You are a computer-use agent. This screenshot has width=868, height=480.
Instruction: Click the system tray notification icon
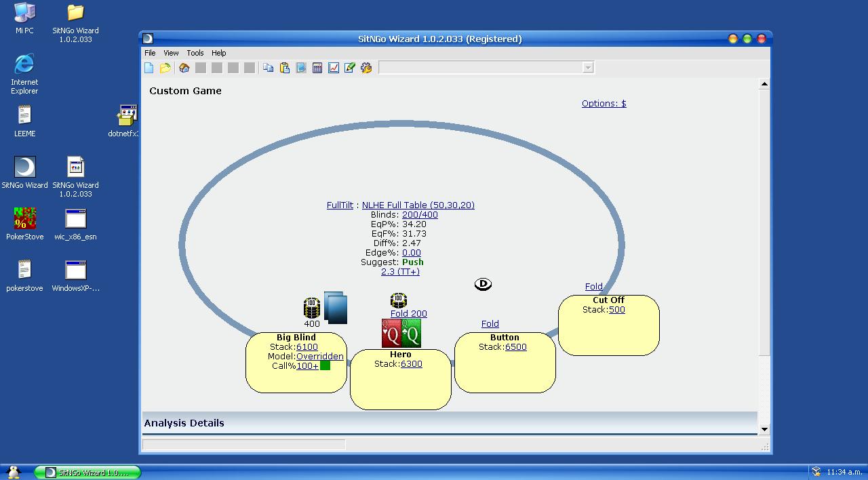816,472
